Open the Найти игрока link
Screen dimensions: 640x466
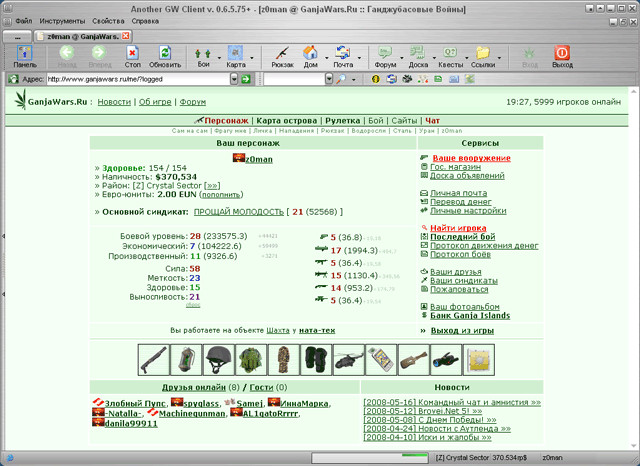point(458,228)
